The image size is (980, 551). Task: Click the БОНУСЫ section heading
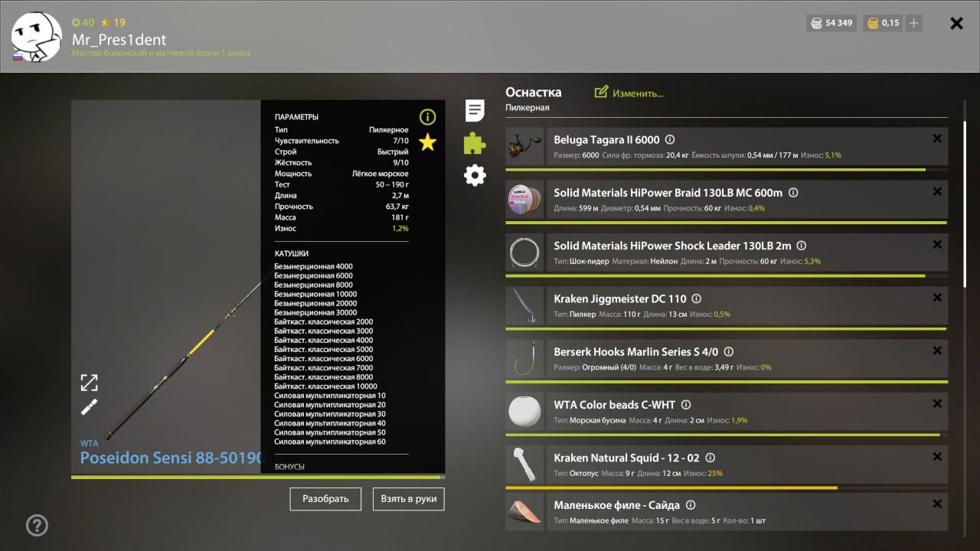point(289,467)
